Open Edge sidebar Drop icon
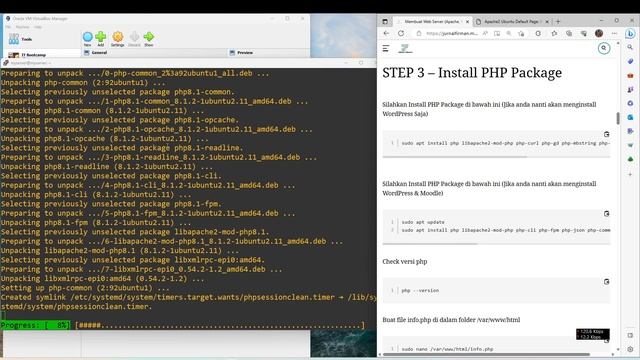 tap(630, 131)
